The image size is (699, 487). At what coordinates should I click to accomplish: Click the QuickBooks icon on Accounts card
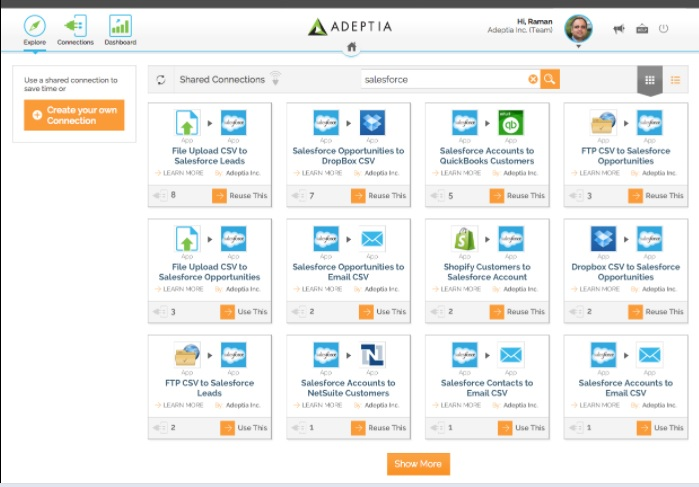coord(511,122)
